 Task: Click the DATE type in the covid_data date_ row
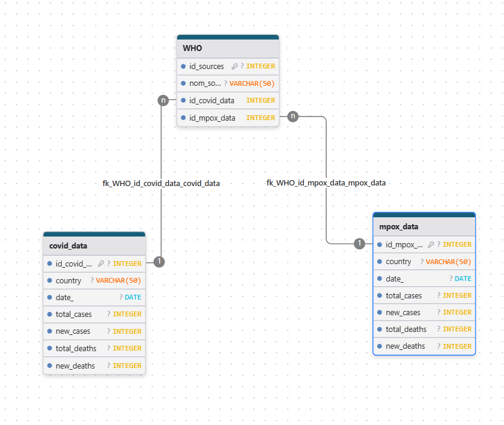pyautogui.click(x=133, y=298)
